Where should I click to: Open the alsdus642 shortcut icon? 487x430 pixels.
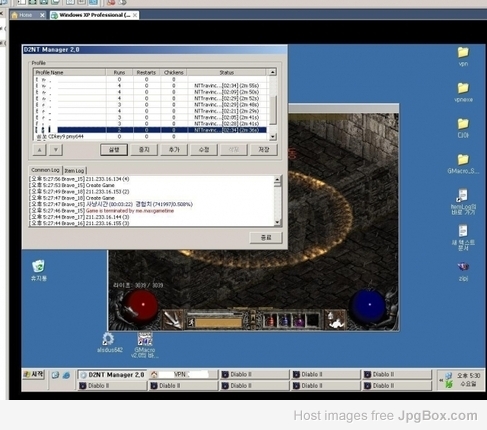click(109, 342)
